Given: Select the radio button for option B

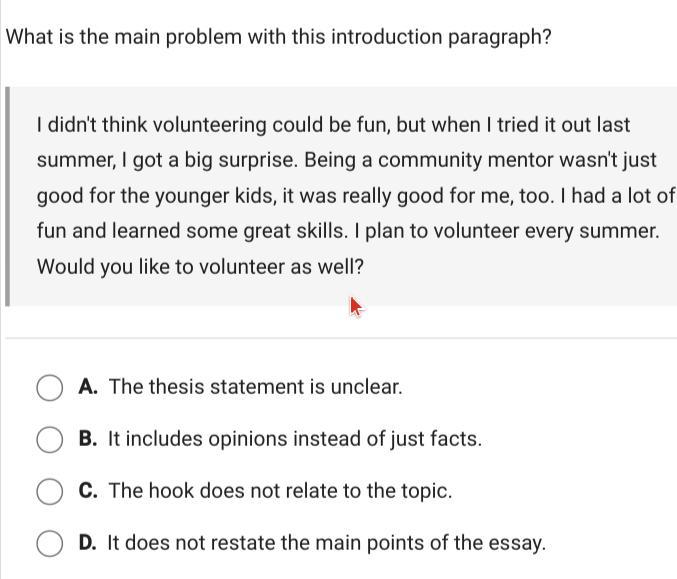Looking at the screenshot, I should [x=50, y=439].
